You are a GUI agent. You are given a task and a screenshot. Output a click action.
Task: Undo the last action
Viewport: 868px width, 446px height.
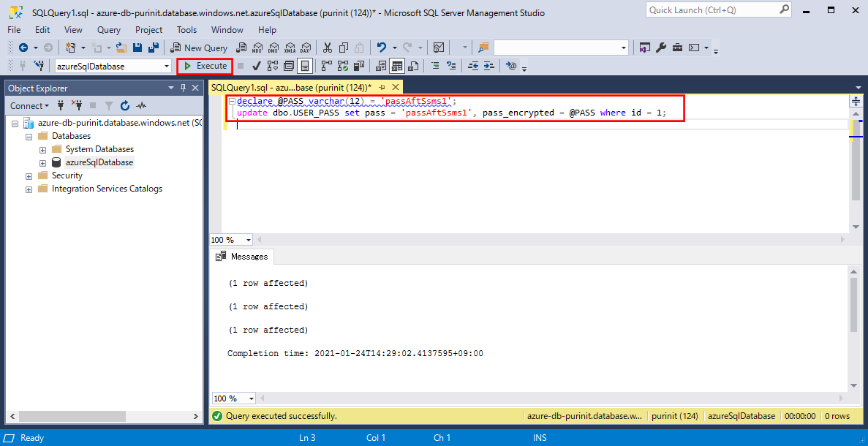point(382,48)
